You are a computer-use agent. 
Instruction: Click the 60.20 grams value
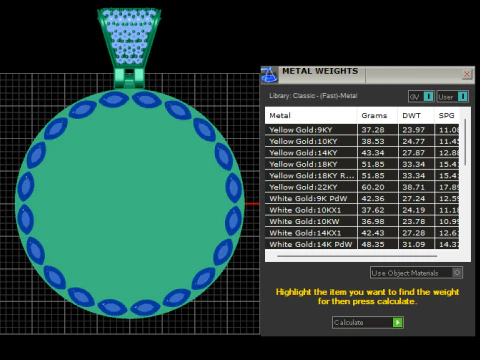click(373, 187)
